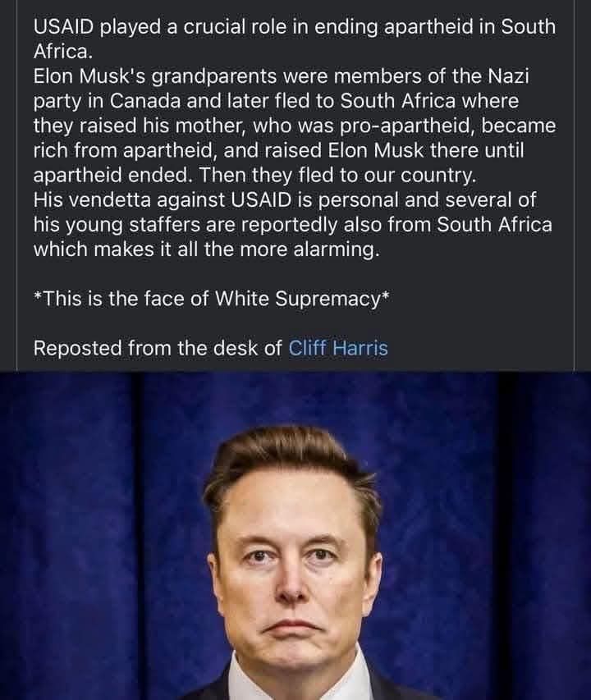
Task: Click the 'which makes it all the more alarming' line
Action: pos(206,249)
